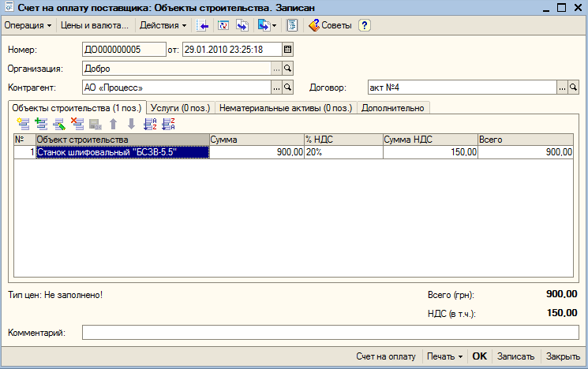
Task: Move the row down with arrow icon
Action: click(131, 124)
